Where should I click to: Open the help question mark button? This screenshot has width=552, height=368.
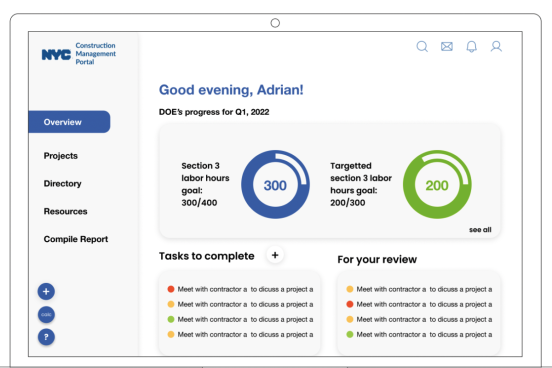pyautogui.click(x=46, y=337)
